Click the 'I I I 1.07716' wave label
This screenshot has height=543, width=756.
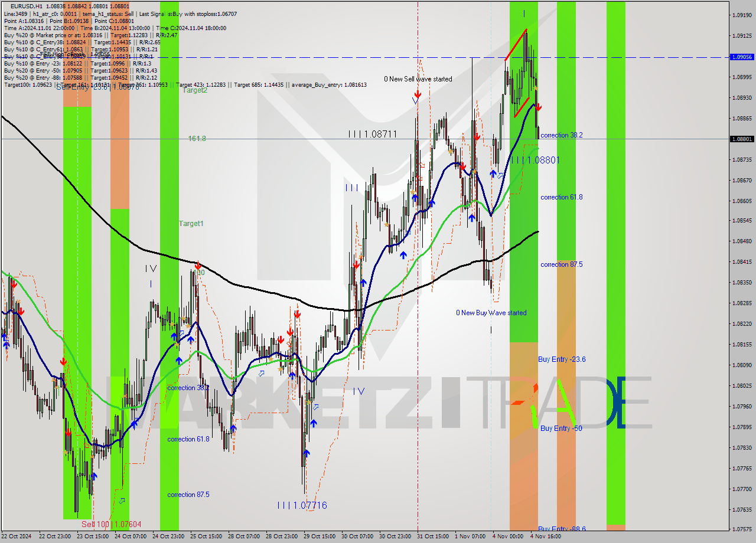(302, 505)
